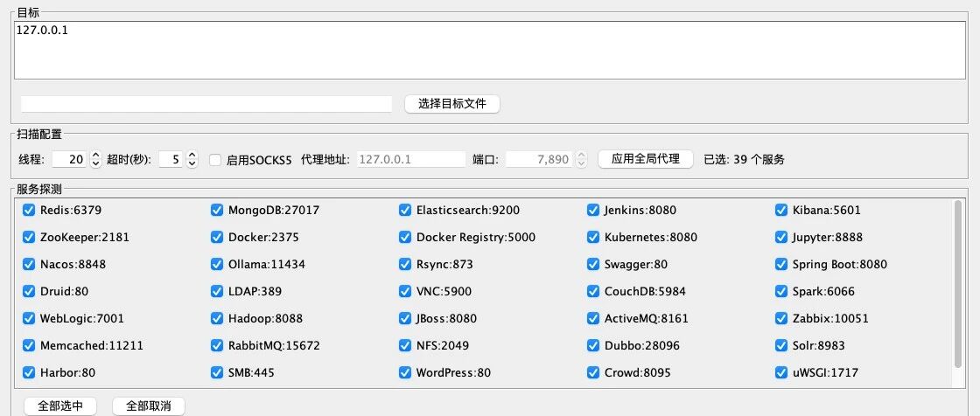Image resolution: width=980 pixels, height=416 pixels.
Task: Enable the 启用SOCKS5 proxy checkbox
Action: (x=215, y=160)
